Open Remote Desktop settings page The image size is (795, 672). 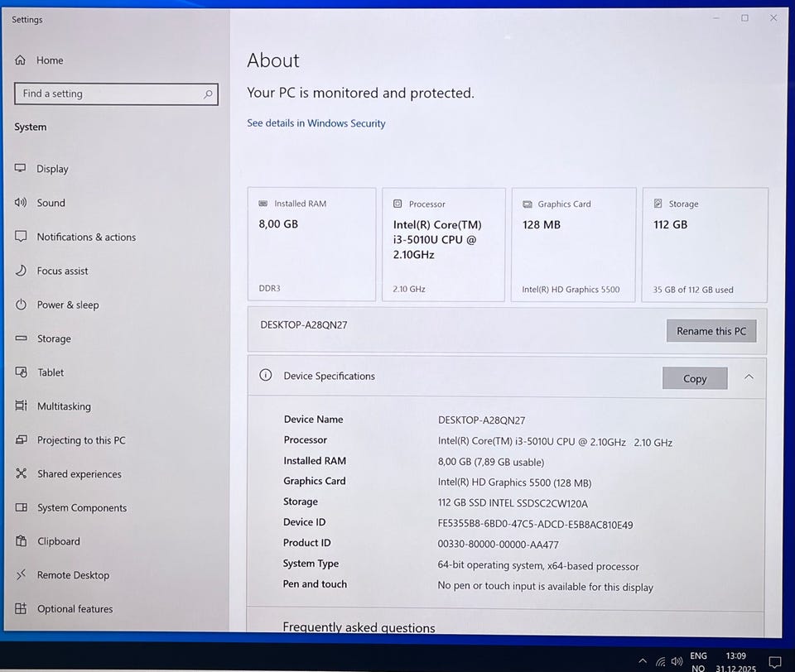point(73,574)
